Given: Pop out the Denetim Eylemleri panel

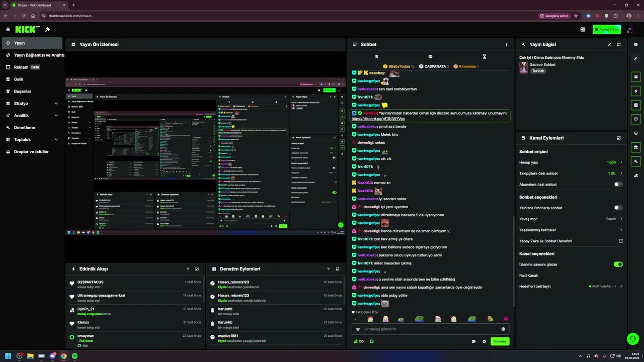Looking at the screenshot, I should point(338,269).
